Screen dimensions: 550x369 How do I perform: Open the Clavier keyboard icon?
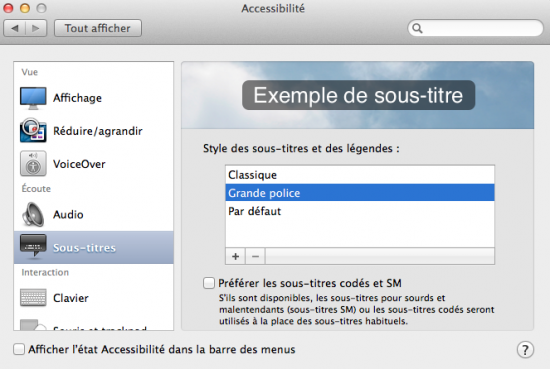pyautogui.click(x=33, y=298)
